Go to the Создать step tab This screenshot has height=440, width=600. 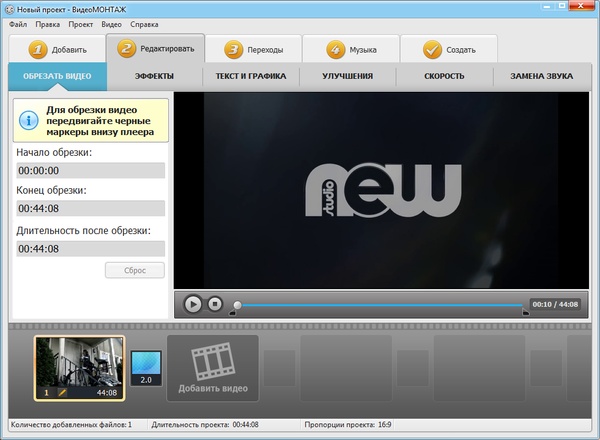click(x=449, y=49)
